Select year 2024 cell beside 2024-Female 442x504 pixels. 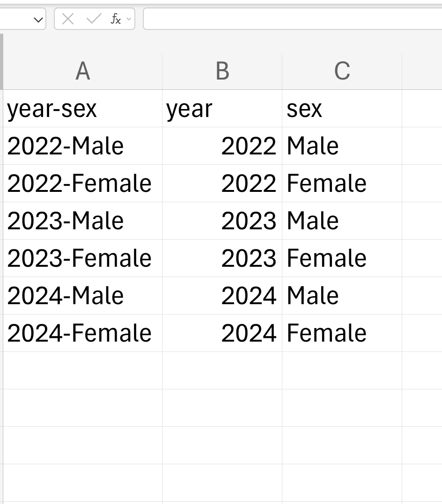(222, 333)
